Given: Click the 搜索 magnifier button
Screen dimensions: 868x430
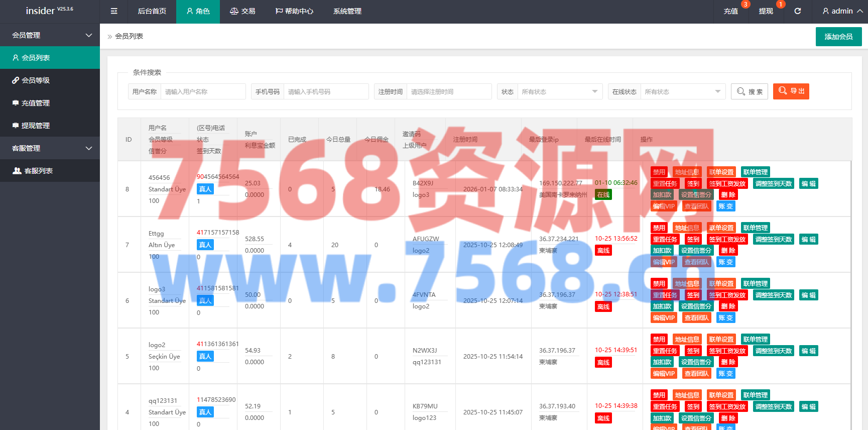Looking at the screenshot, I should pos(749,91).
